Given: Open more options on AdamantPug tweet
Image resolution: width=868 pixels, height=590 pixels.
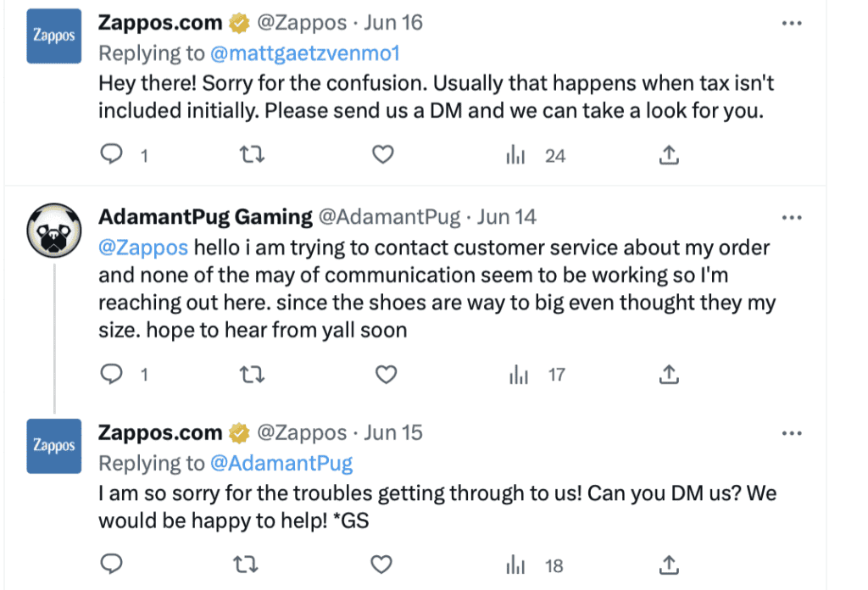Looking at the screenshot, I should coord(792,218).
